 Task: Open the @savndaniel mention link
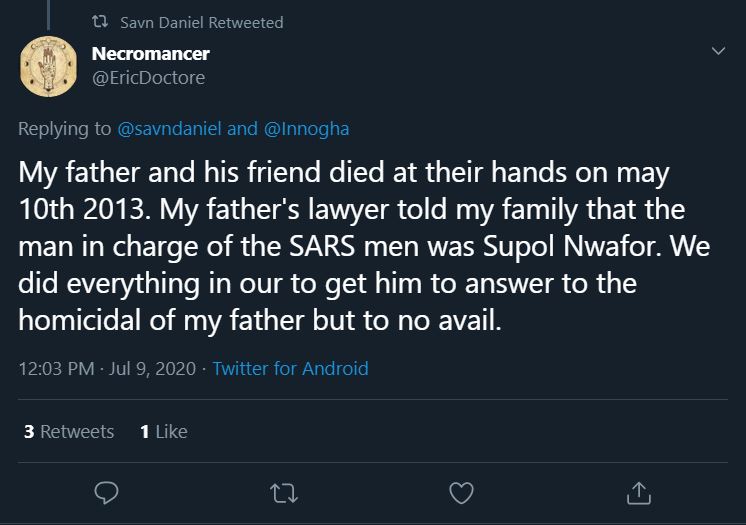pos(169,129)
